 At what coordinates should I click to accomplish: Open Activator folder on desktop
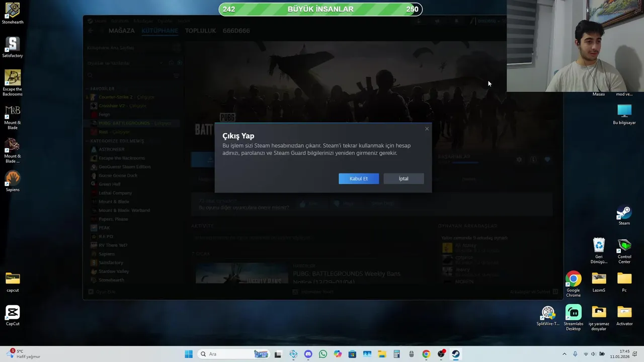click(x=624, y=316)
